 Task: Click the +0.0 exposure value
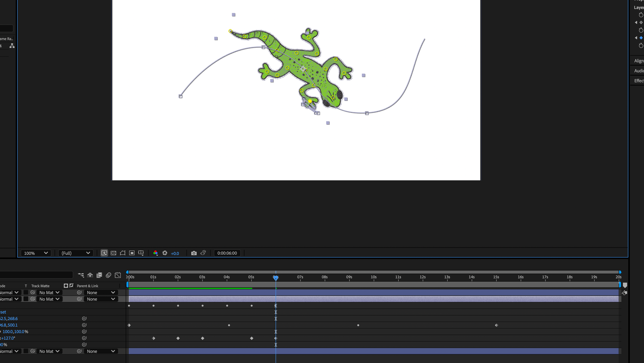pyautogui.click(x=175, y=253)
